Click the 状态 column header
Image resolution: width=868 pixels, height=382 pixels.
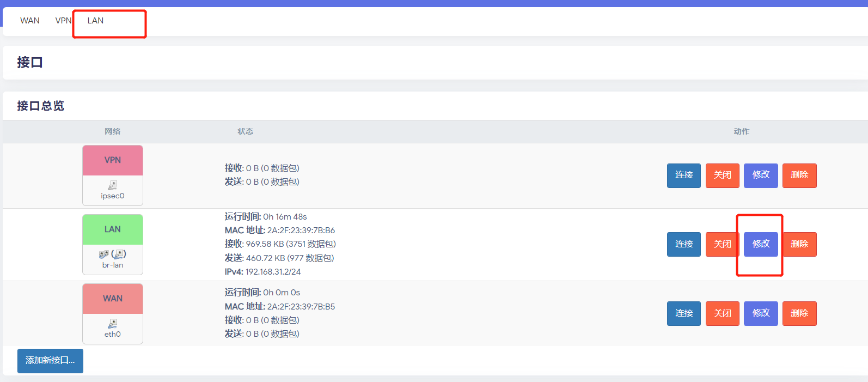246,131
